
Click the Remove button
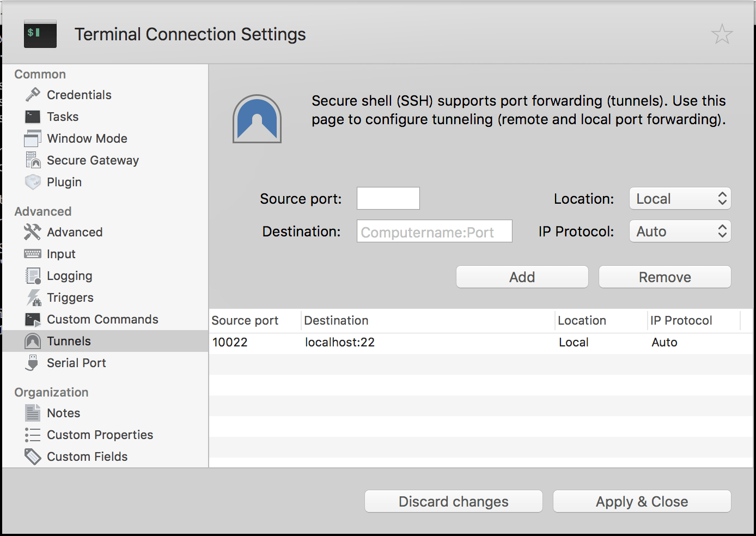tap(664, 277)
